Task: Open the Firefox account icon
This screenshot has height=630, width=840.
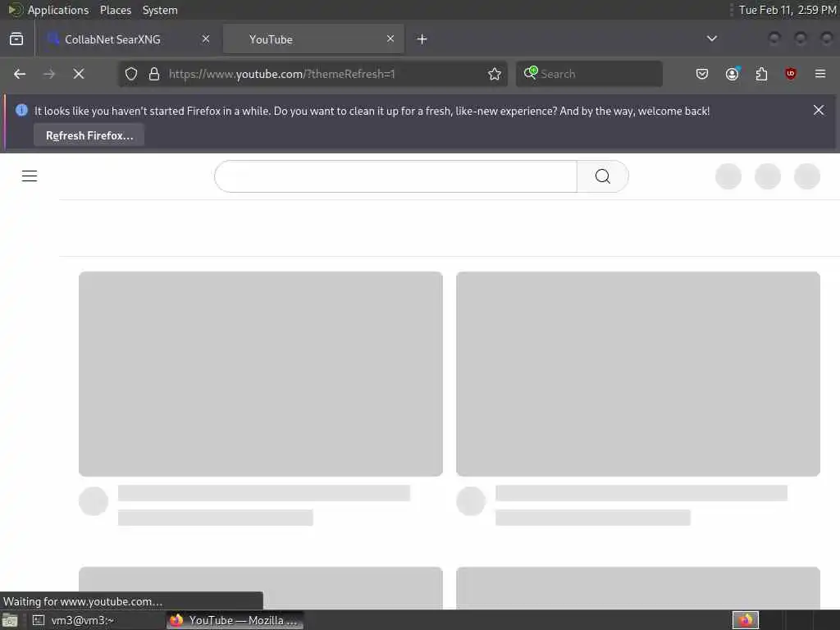Action: click(733, 74)
